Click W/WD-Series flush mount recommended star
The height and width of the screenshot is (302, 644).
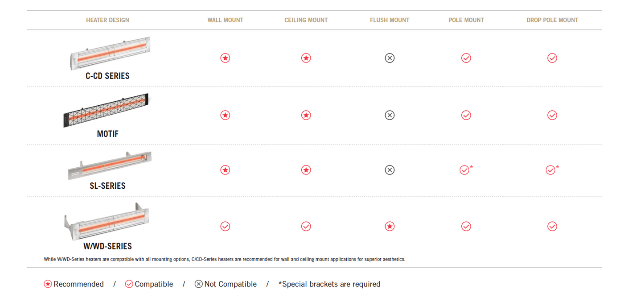click(390, 226)
